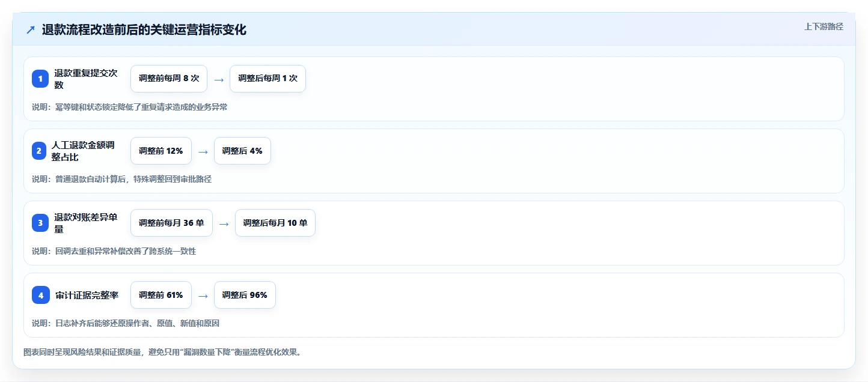This screenshot has width=868, height=382.
Task: Click the 调整前每月 36 单 pill
Action: click(x=171, y=223)
